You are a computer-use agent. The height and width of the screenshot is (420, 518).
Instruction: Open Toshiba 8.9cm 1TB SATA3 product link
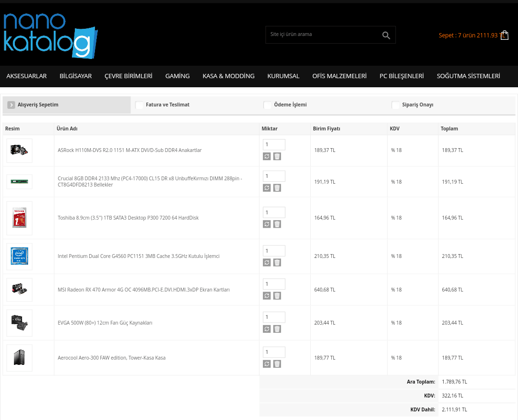pyautogui.click(x=128, y=218)
